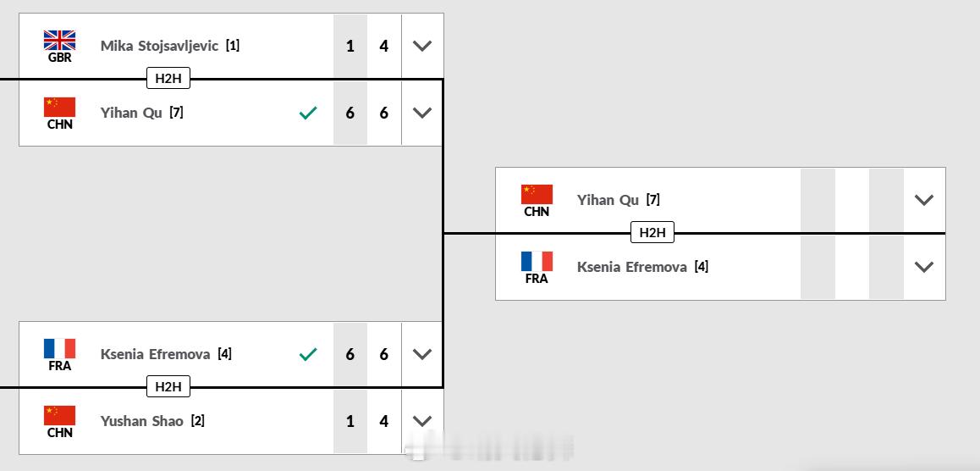This screenshot has width=980, height=471.
Task: Expand Yihan Qu semifinal row chevron
Action: coord(422,113)
